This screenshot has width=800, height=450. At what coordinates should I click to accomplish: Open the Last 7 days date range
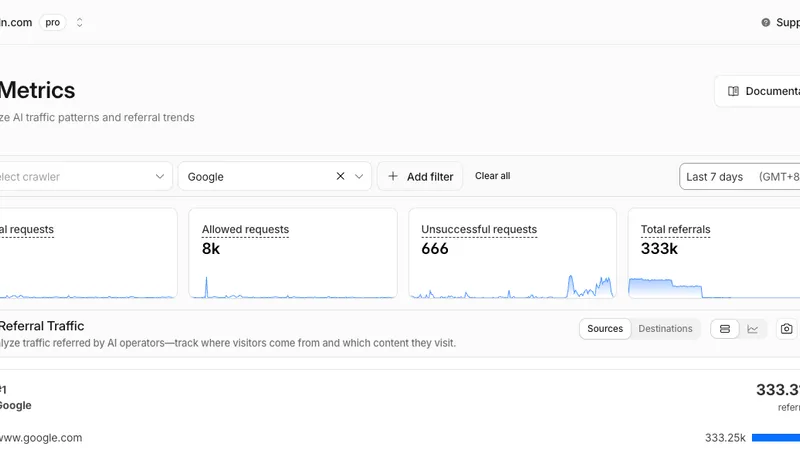click(x=740, y=177)
